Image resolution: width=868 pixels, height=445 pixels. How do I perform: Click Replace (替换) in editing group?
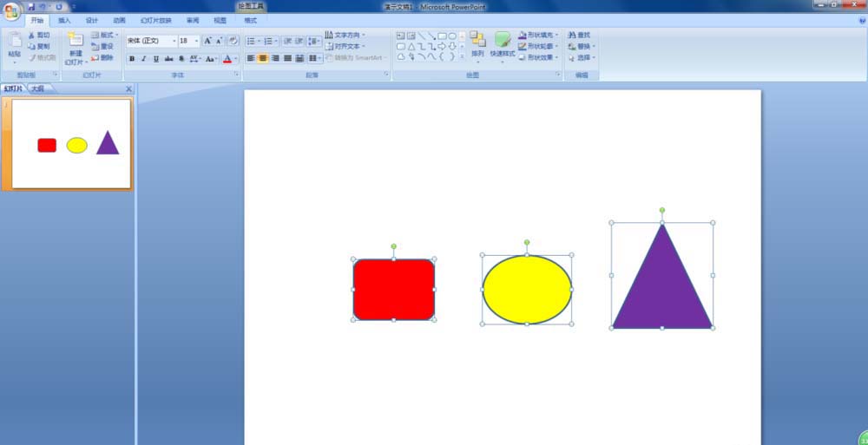coord(580,47)
